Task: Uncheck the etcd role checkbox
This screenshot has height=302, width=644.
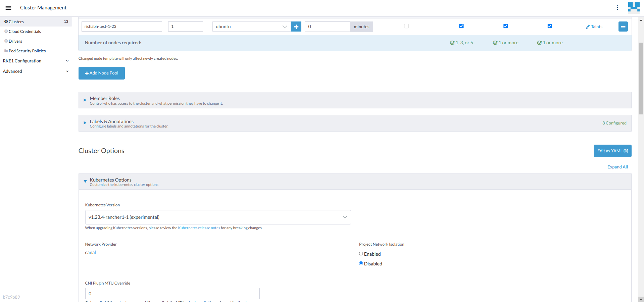Action: tap(461, 26)
